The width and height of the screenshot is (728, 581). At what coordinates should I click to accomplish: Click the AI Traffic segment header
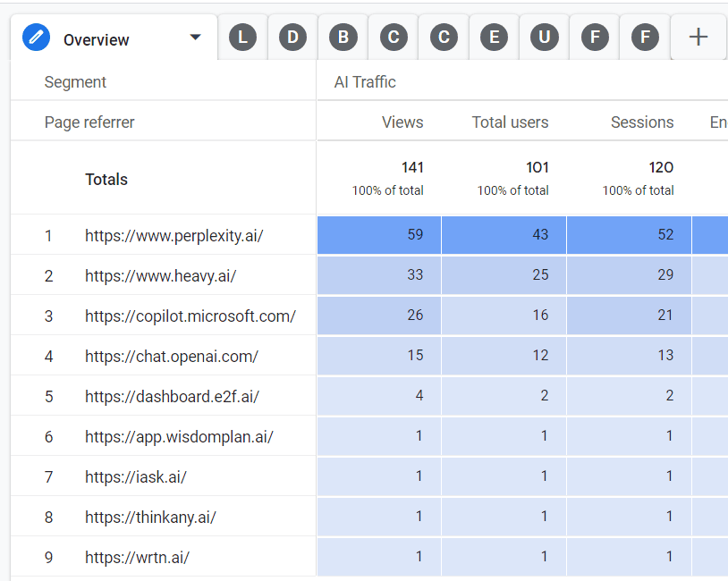tap(365, 82)
